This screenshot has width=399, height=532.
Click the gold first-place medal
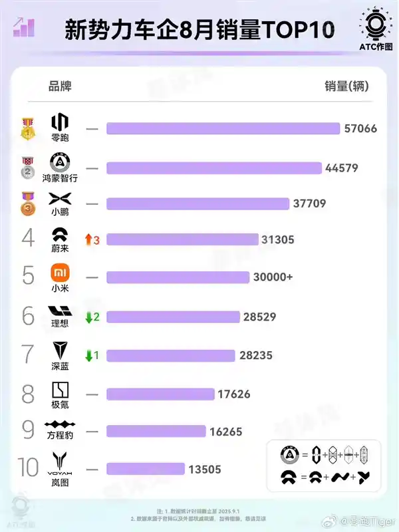tap(28, 128)
